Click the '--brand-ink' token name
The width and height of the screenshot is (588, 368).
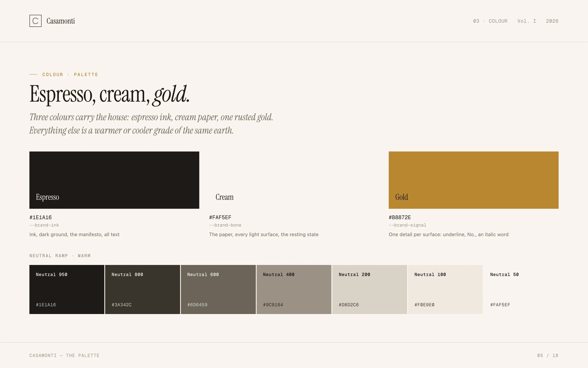pyautogui.click(x=44, y=225)
